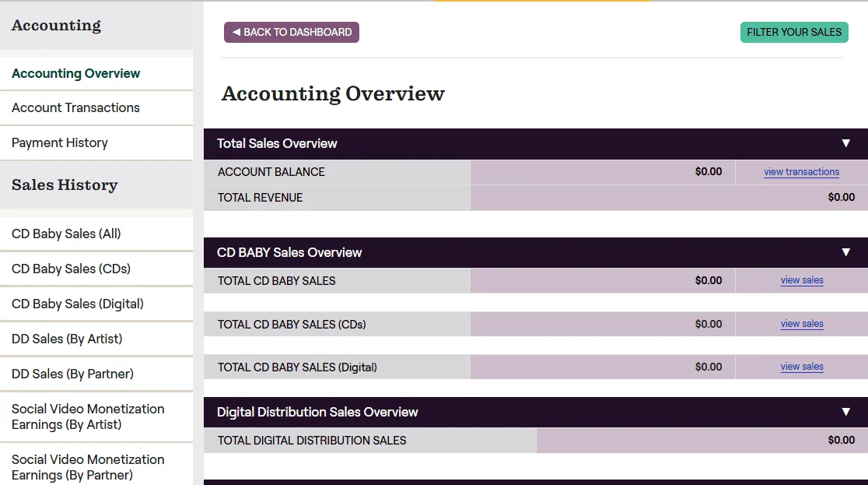This screenshot has height=485, width=868.
Task: Go back to the dashboard
Action: pos(291,32)
